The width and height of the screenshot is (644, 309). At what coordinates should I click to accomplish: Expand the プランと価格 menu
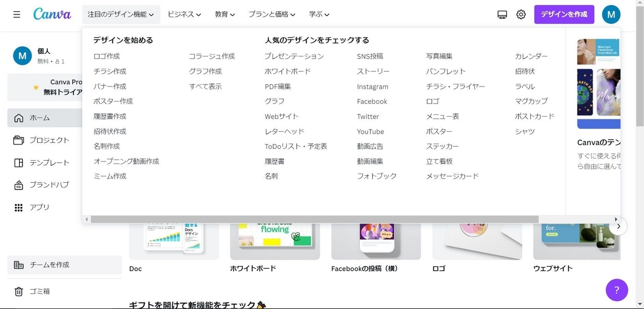coord(272,15)
